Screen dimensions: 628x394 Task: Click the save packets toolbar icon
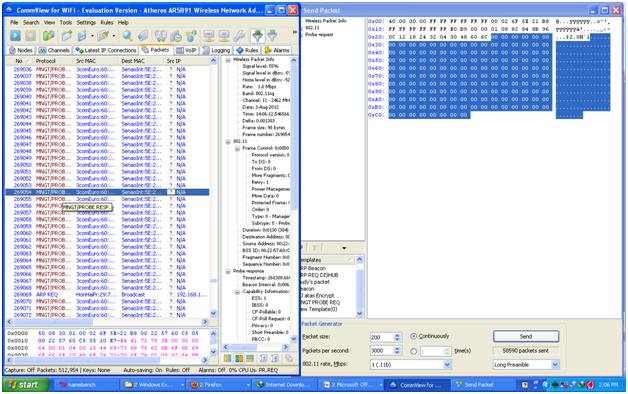point(82,36)
